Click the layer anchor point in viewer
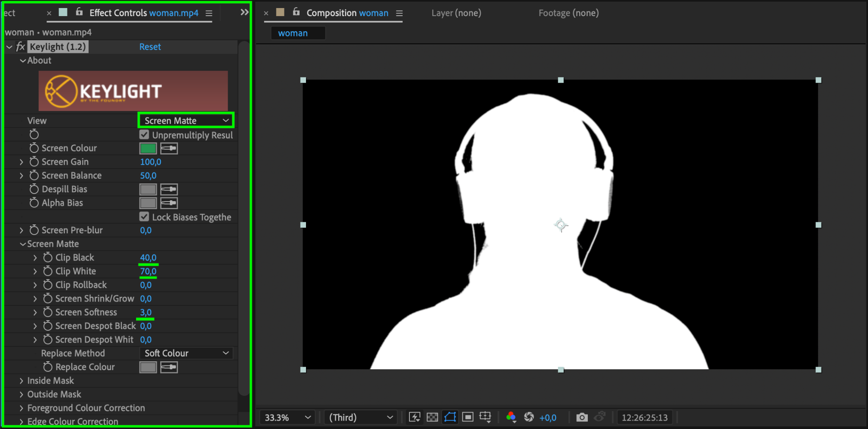This screenshot has height=429, width=868. pyautogui.click(x=561, y=225)
